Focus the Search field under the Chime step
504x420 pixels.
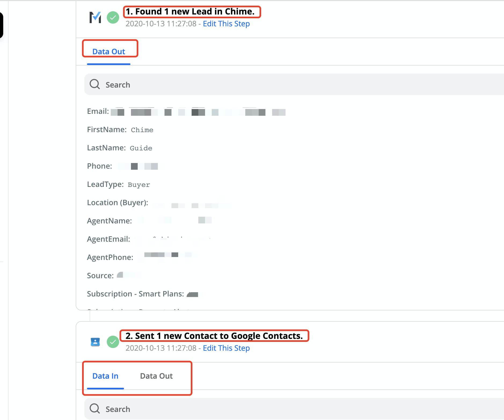(295, 85)
